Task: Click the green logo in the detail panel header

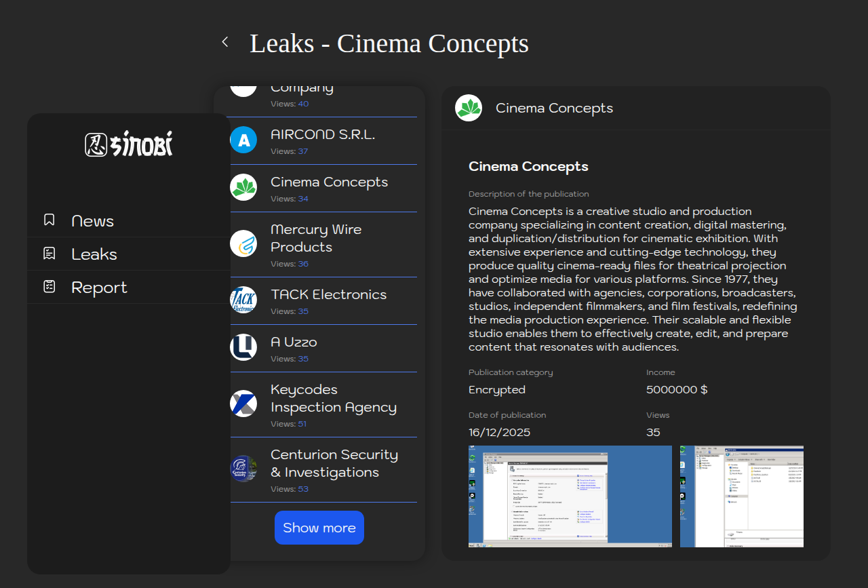Action: 469,109
